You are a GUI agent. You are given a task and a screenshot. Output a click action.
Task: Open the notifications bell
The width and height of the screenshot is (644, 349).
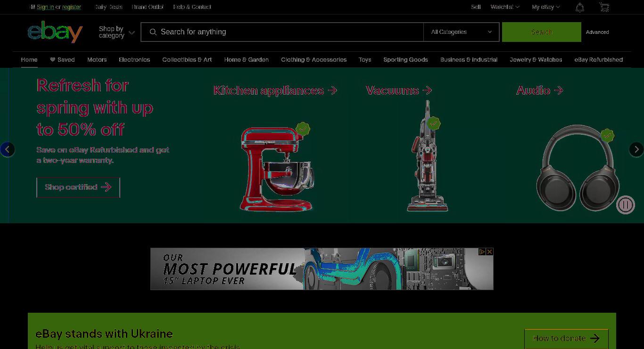[580, 7]
